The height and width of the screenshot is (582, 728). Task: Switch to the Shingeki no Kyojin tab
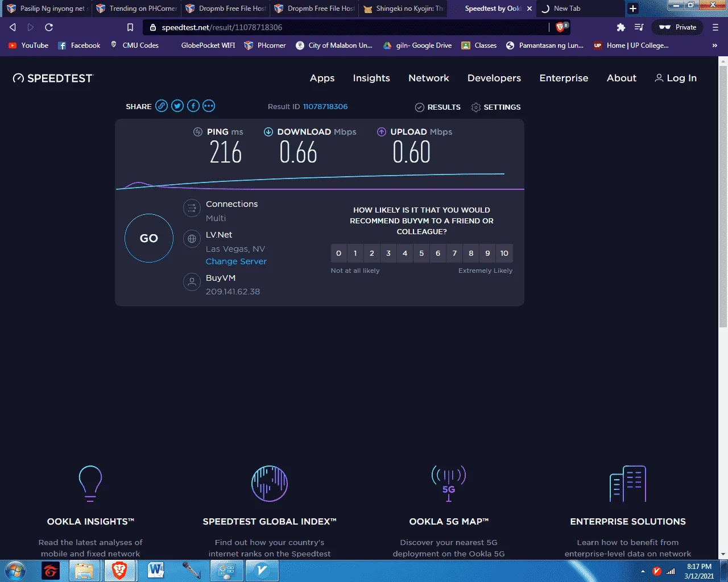click(403, 9)
